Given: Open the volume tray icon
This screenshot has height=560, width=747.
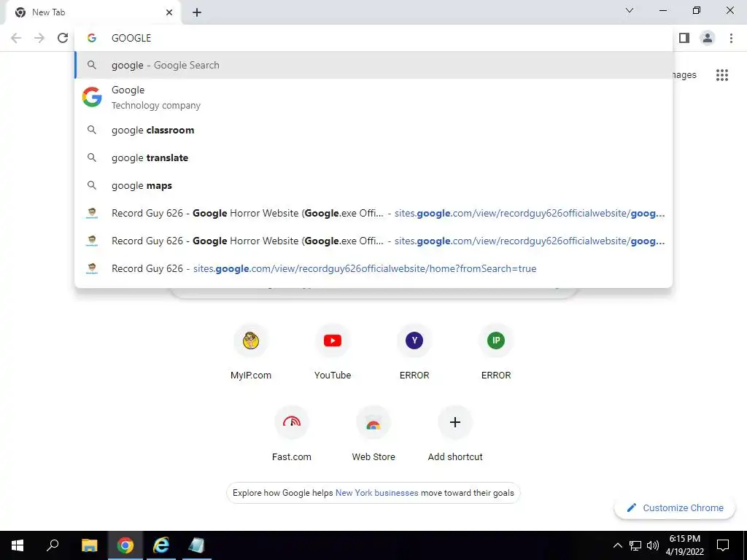Looking at the screenshot, I should [x=653, y=545].
